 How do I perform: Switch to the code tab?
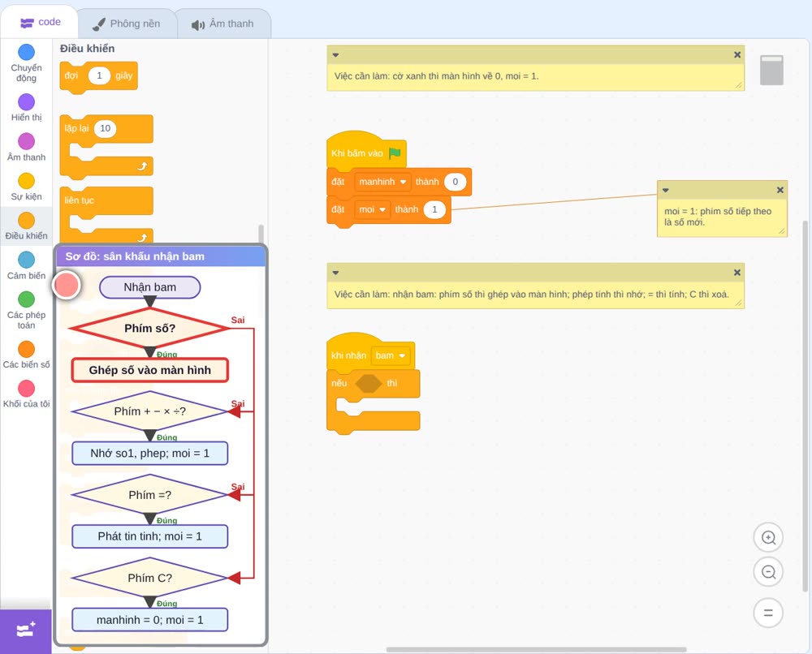coord(40,22)
